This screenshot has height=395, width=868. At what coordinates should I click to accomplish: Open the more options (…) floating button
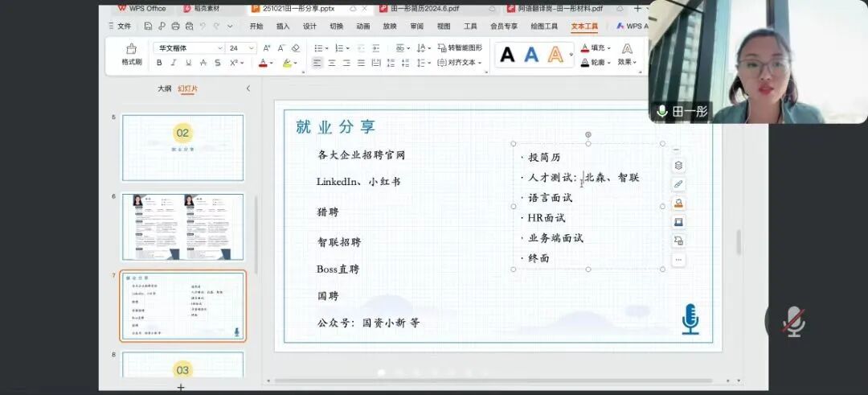pyautogui.click(x=678, y=260)
